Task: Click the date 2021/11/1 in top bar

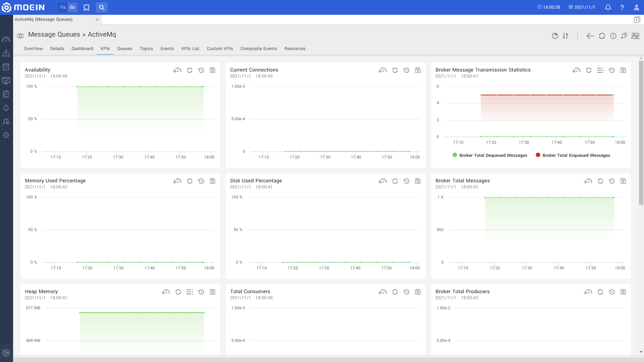Action: tap(582, 7)
